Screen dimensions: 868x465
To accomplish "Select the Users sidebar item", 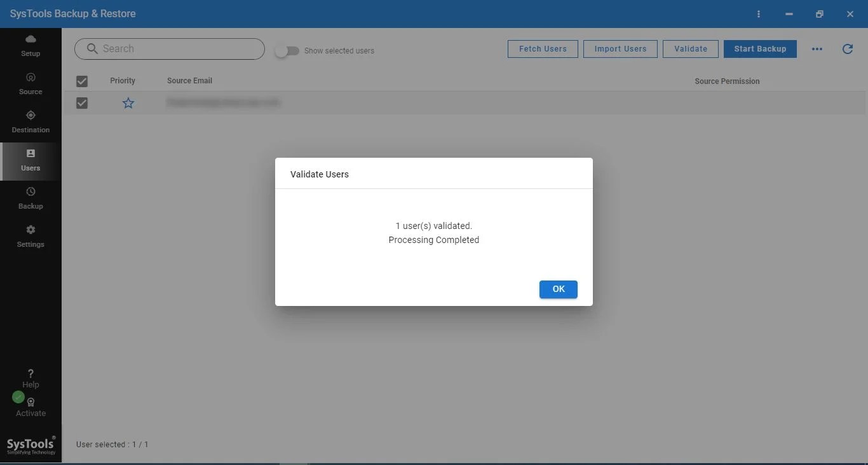I will pyautogui.click(x=31, y=161).
